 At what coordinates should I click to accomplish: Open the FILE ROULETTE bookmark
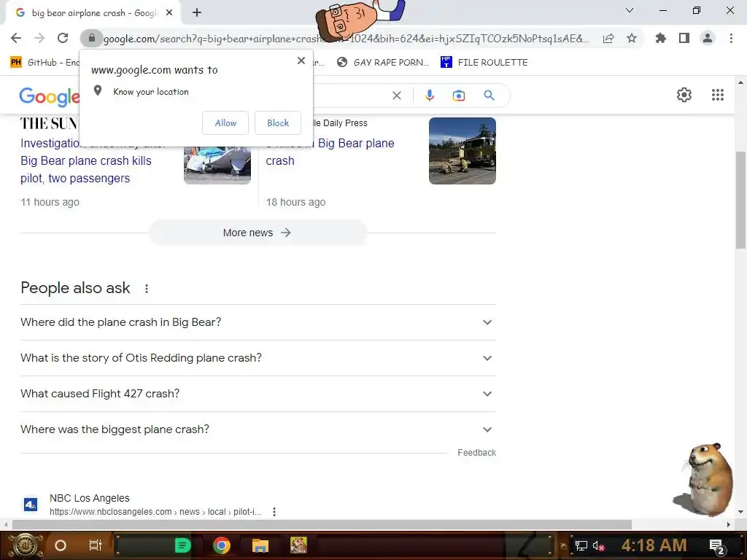click(484, 63)
